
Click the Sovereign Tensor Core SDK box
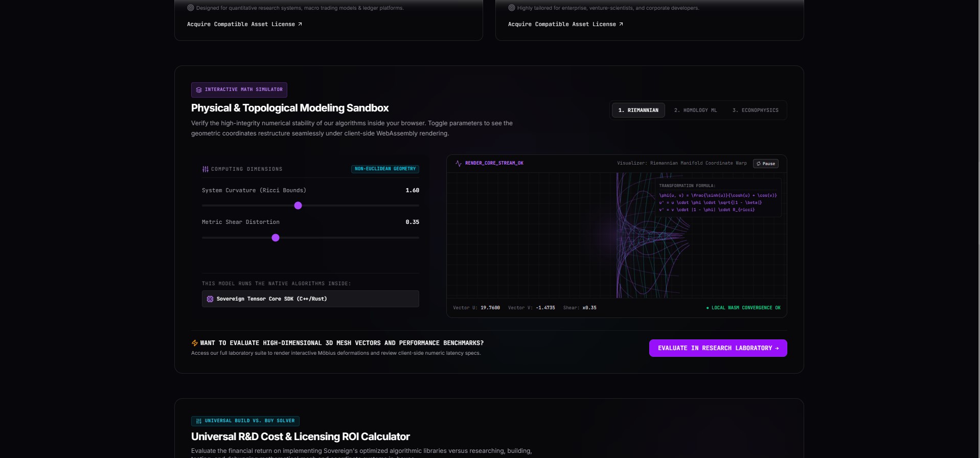click(310, 299)
